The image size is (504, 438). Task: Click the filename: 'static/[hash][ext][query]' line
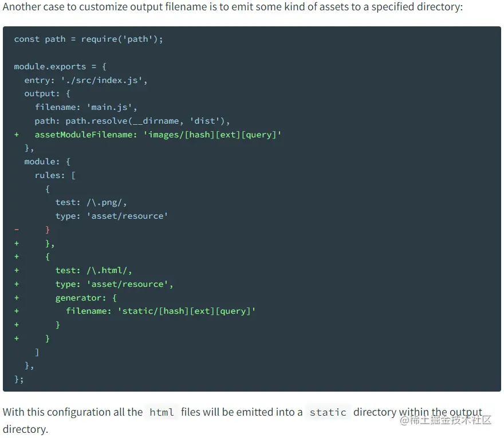[x=161, y=311]
